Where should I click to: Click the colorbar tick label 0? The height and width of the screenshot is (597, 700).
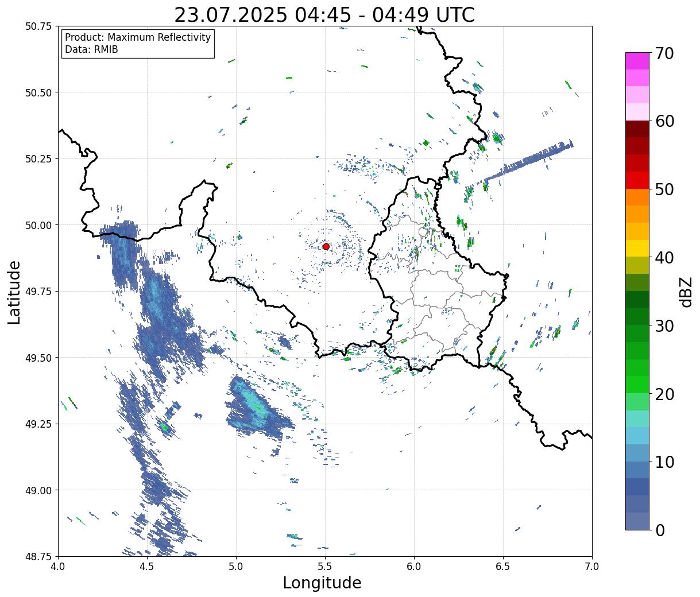[x=660, y=530]
